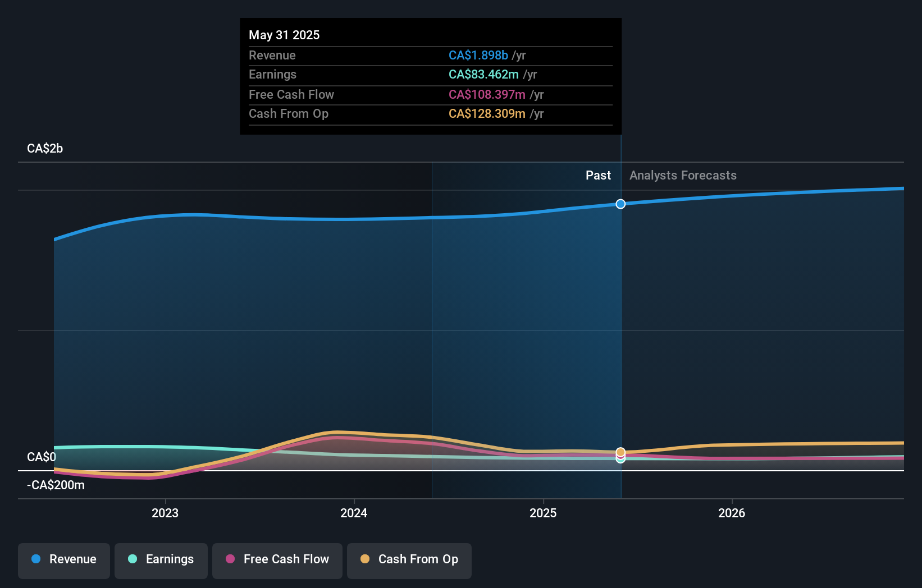Image resolution: width=922 pixels, height=588 pixels.
Task: Click the Earnings row label in tooltip
Action: pos(272,74)
